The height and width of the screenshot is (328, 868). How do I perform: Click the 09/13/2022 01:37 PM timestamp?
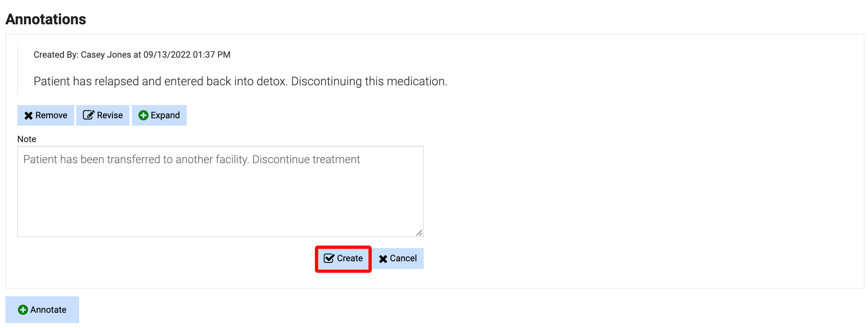pos(187,55)
